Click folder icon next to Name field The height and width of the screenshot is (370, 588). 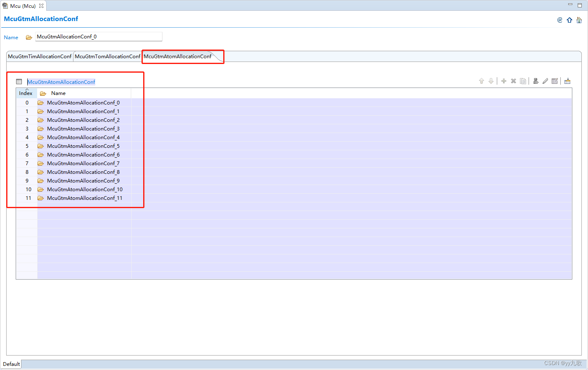(x=29, y=37)
